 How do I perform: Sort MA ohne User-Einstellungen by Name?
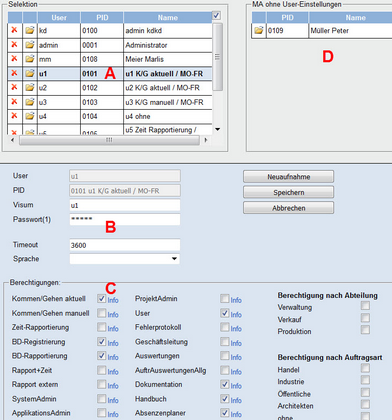coord(355,18)
